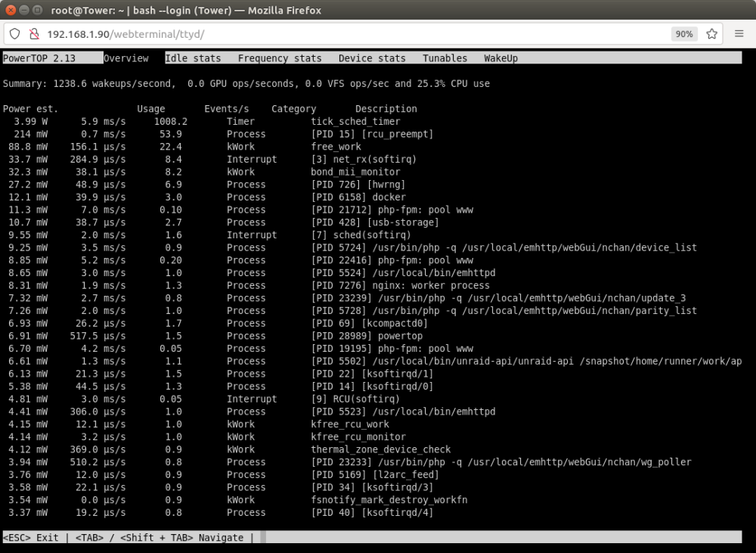Image resolution: width=756 pixels, height=553 pixels.
Task: Close the Firefox window
Action: (x=10, y=10)
